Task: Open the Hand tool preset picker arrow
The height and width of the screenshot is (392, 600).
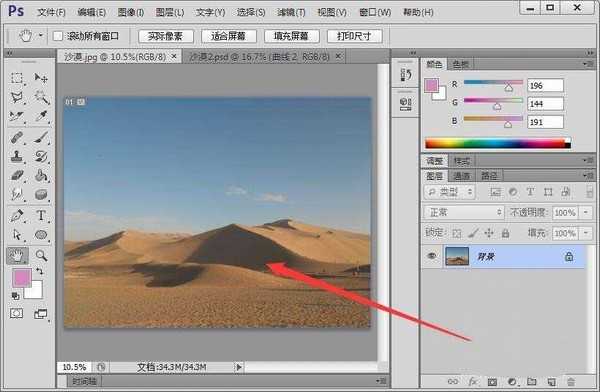Action: (x=41, y=36)
